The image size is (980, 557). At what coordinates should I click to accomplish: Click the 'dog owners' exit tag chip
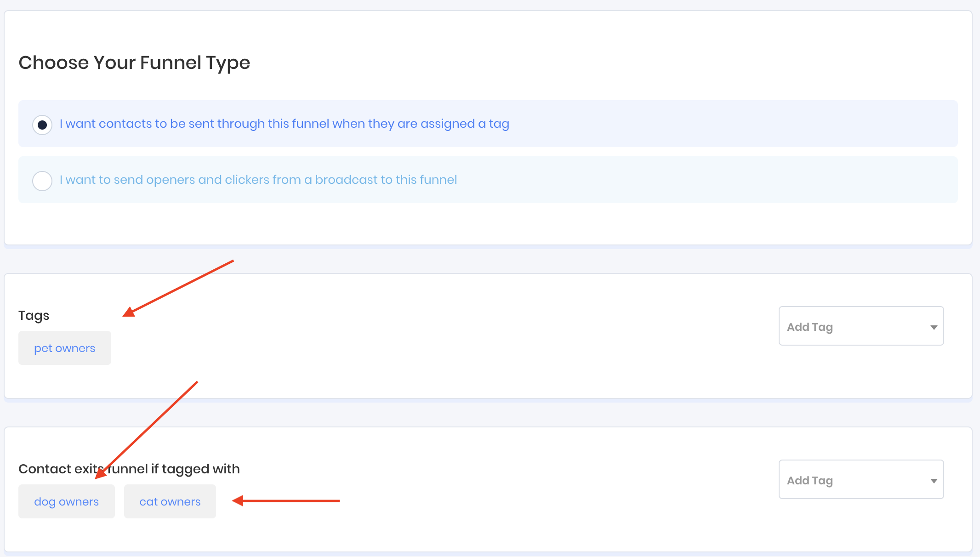(x=67, y=501)
